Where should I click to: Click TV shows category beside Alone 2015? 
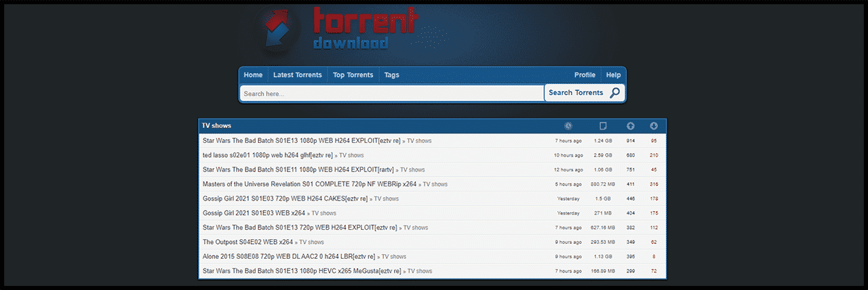tap(394, 257)
